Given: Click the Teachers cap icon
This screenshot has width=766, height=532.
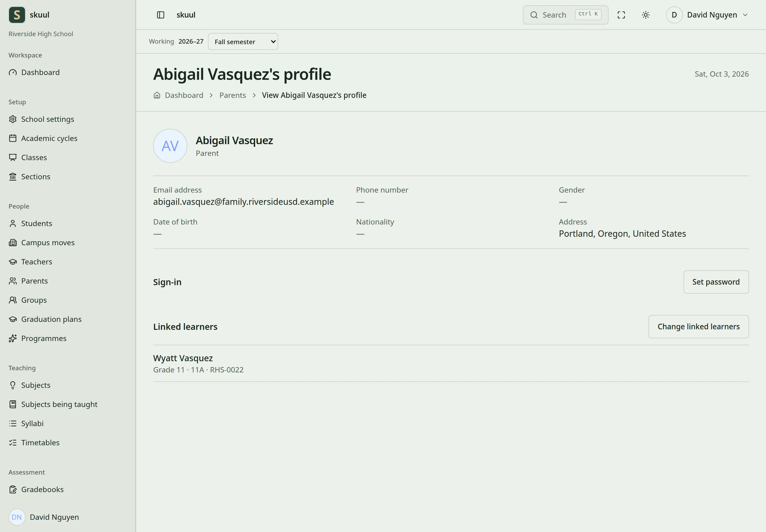Looking at the screenshot, I should [x=13, y=262].
